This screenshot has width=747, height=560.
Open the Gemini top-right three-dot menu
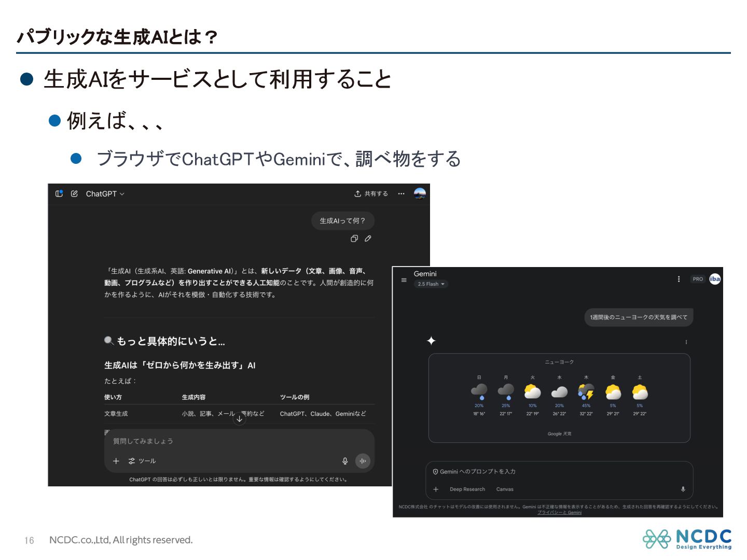point(679,279)
